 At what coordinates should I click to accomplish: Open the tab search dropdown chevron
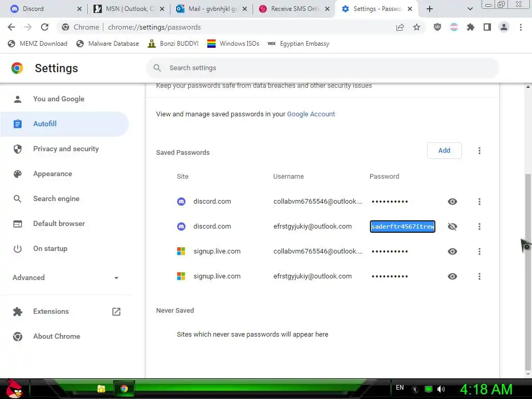pyautogui.click(x=470, y=9)
